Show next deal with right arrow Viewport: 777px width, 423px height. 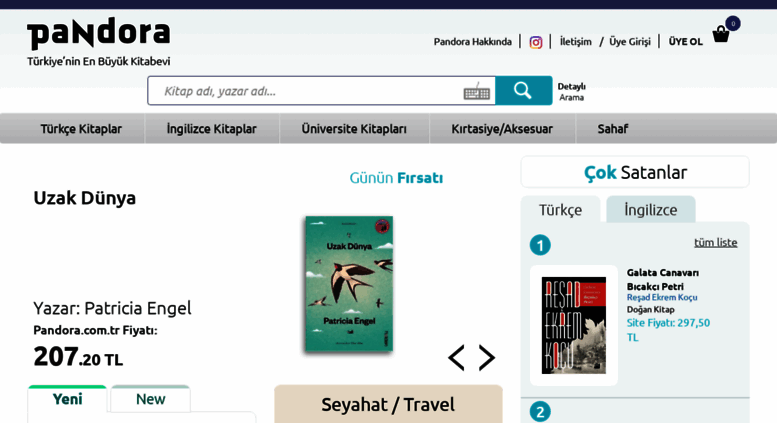[487, 358]
